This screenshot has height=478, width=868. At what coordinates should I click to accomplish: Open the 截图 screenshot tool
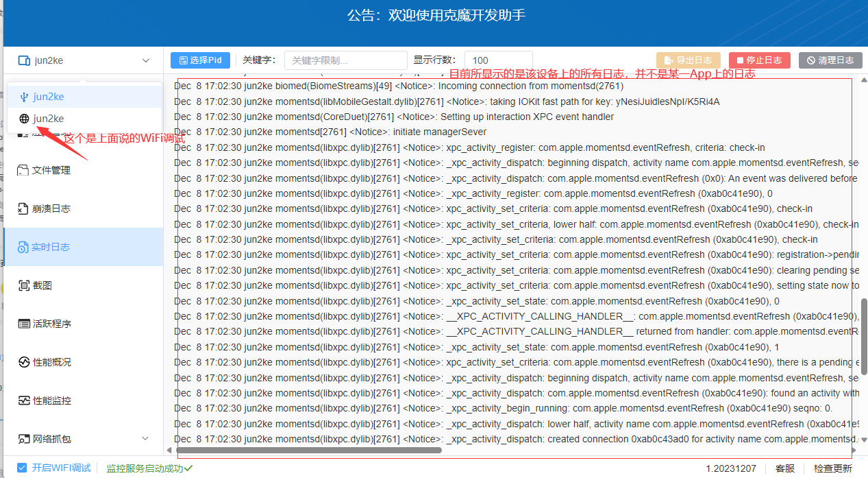83,285
